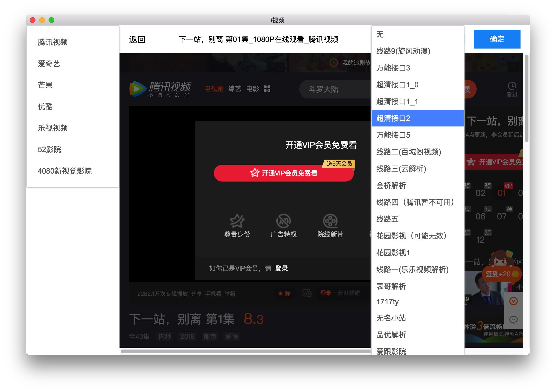Image resolution: width=556 pixels, height=392 pixels.
Task: Click the watch history clock icon
Action: click(512, 86)
